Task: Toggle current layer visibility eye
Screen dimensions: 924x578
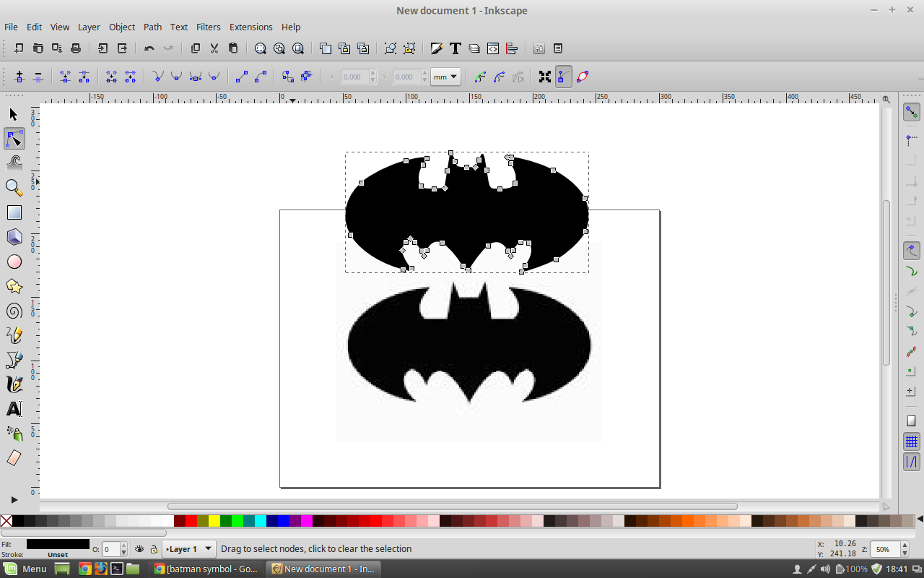Action: (x=139, y=549)
